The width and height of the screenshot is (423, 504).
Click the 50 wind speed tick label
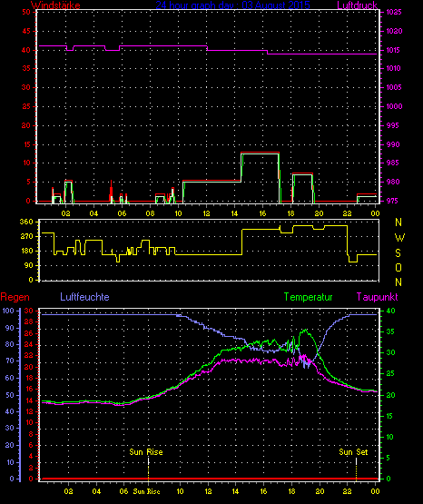click(x=26, y=12)
